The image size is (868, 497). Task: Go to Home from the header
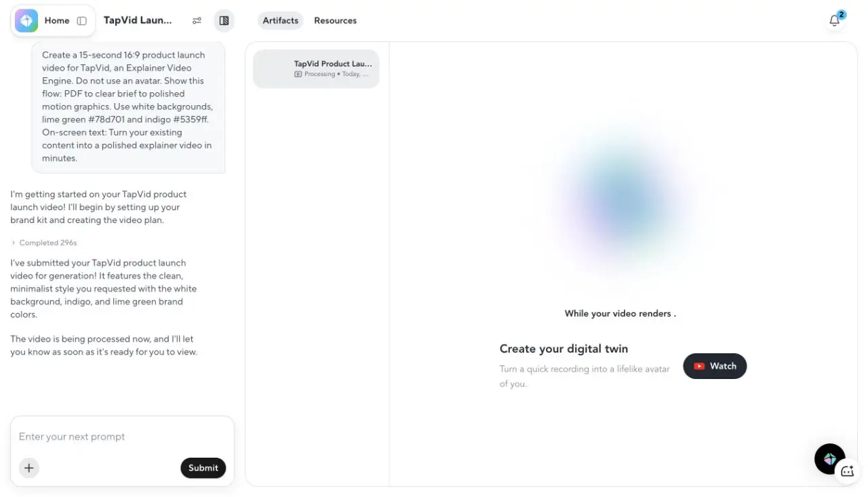click(x=57, y=21)
